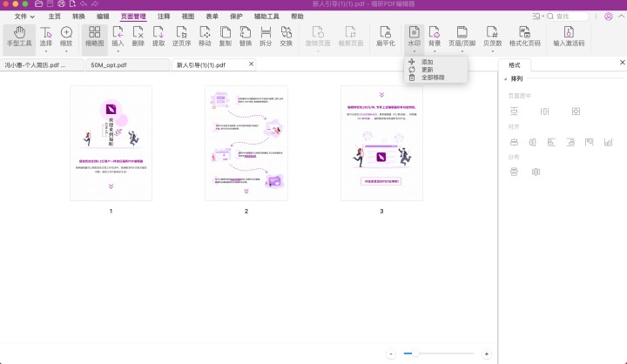Click the Delete page (删除) icon
The height and width of the screenshot is (364, 627).
(138, 36)
